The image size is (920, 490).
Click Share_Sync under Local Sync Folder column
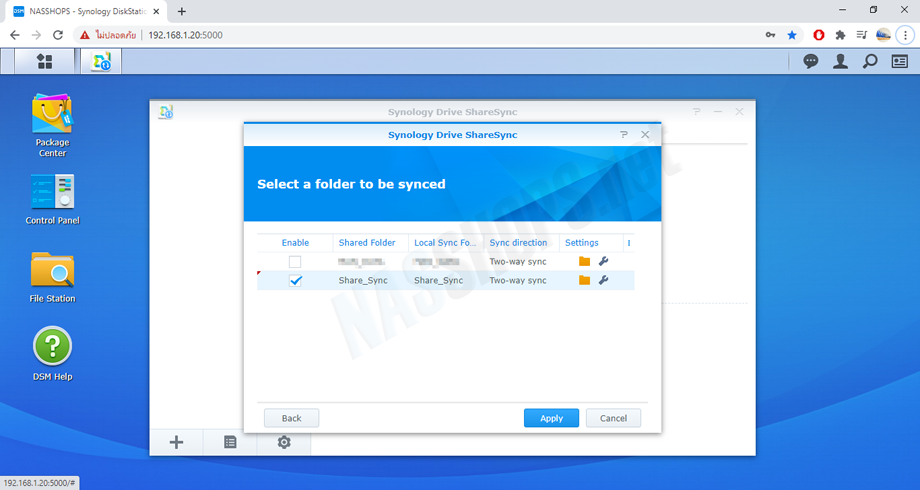coord(439,281)
